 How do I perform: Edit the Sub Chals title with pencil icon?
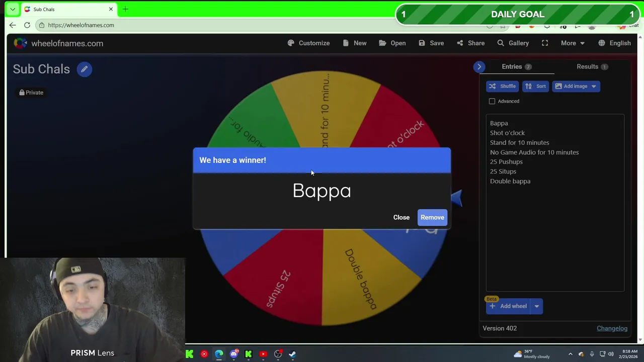(85, 69)
